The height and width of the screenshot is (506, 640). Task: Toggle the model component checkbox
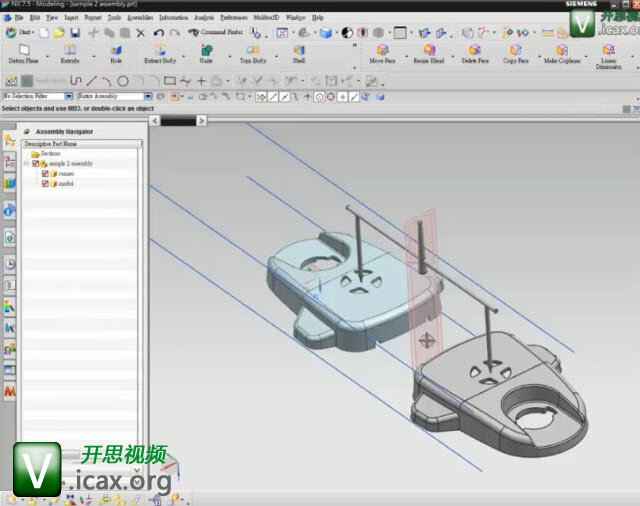coord(45,183)
